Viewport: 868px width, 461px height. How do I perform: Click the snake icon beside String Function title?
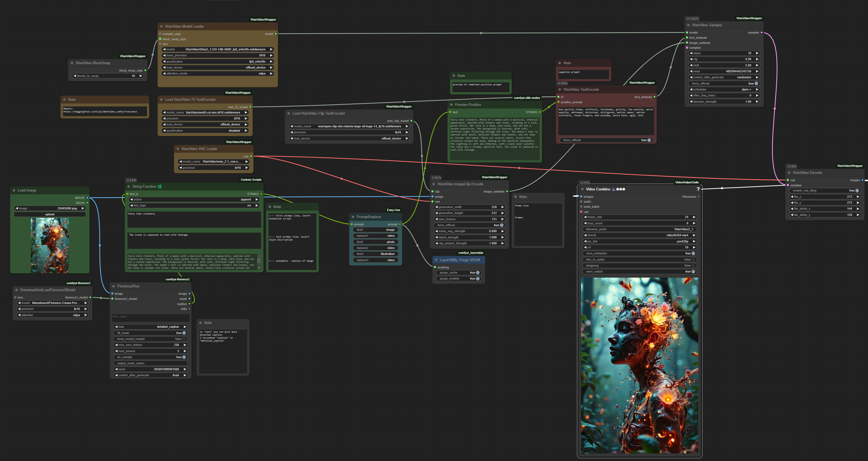pos(160,187)
